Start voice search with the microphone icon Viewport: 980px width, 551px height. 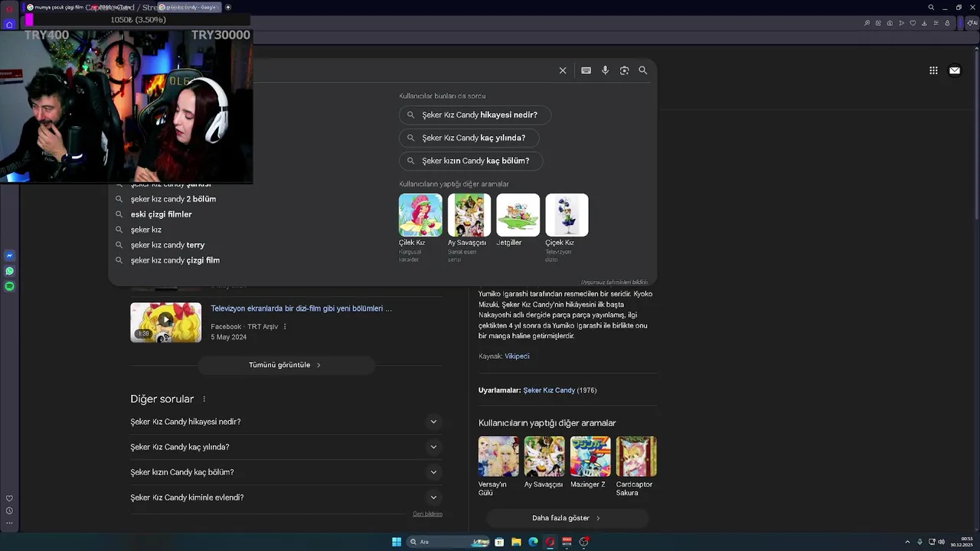[605, 70]
